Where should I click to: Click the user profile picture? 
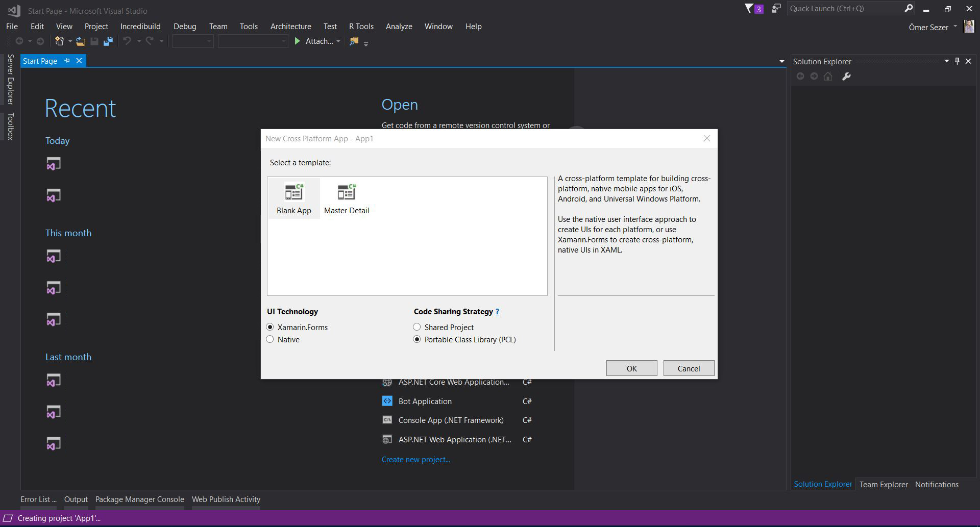click(969, 27)
